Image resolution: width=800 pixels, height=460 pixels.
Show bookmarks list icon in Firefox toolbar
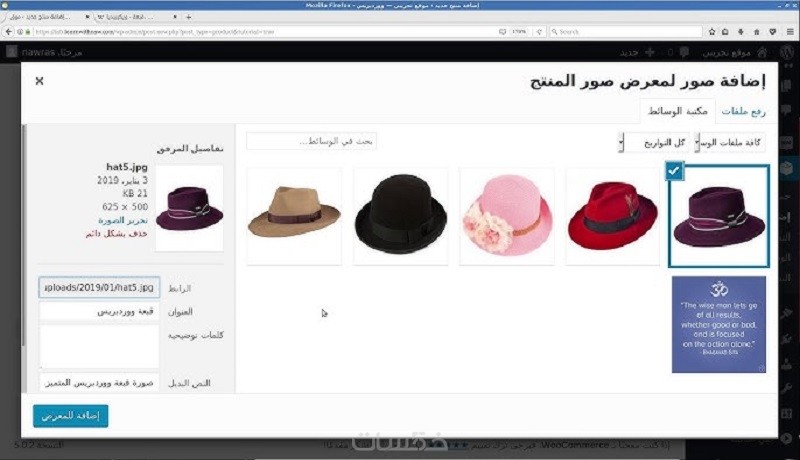click(x=725, y=32)
